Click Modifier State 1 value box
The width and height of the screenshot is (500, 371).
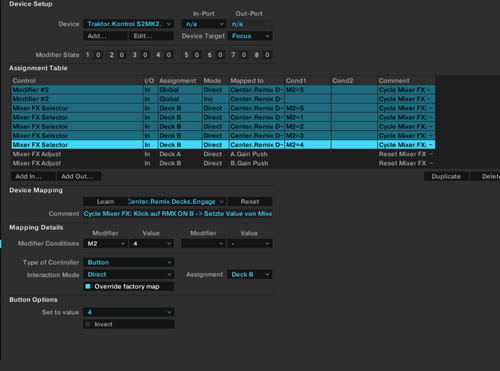click(98, 55)
